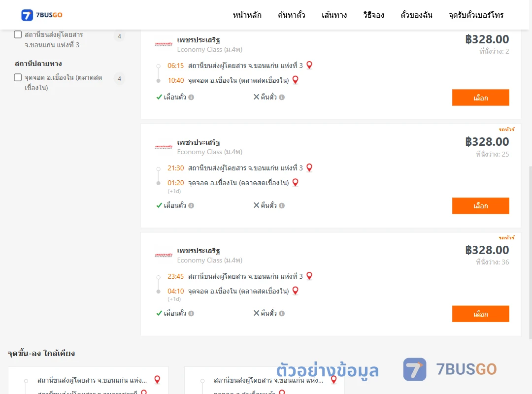Click เพชรประเสริฐ operator name on 06:15 trip
Screen dimensions: 532x394
pyautogui.click(x=199, y=40)
